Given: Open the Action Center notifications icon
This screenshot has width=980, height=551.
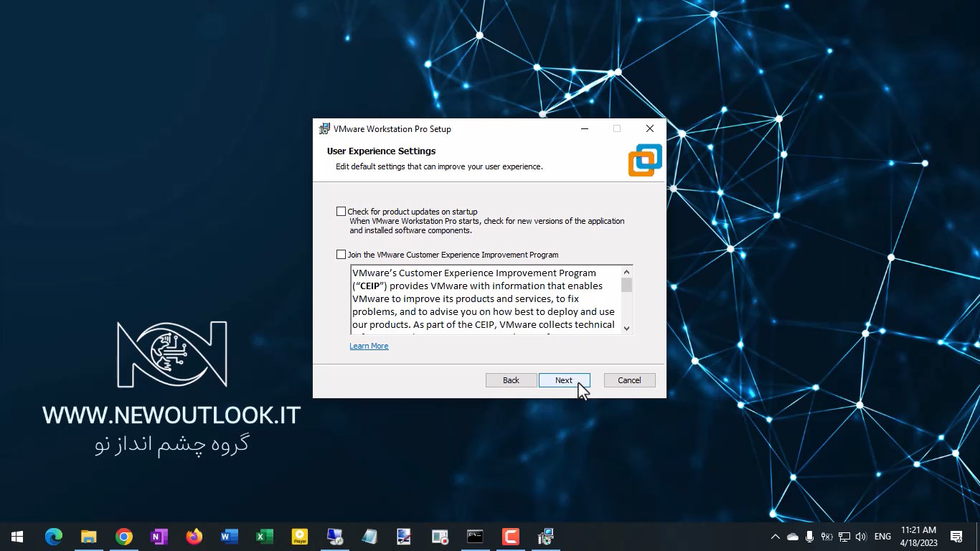Looking at the screenshot, I should coord(956,537).
